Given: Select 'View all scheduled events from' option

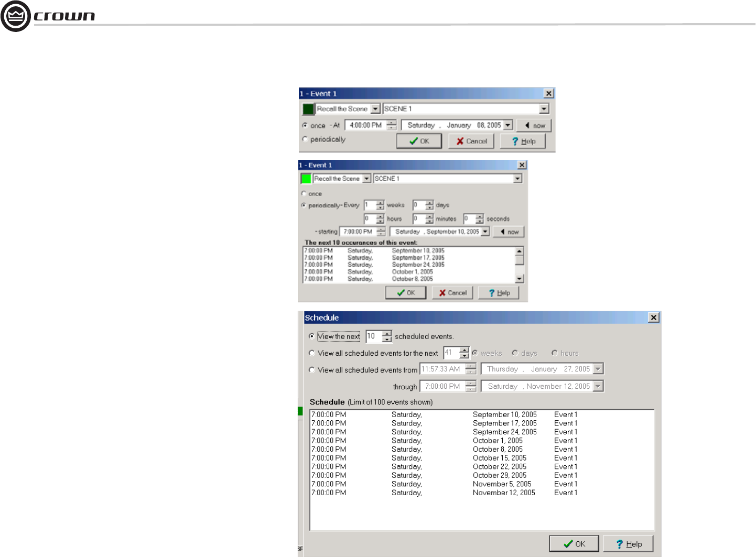Looking at the screenshot, I should (312, 370).
